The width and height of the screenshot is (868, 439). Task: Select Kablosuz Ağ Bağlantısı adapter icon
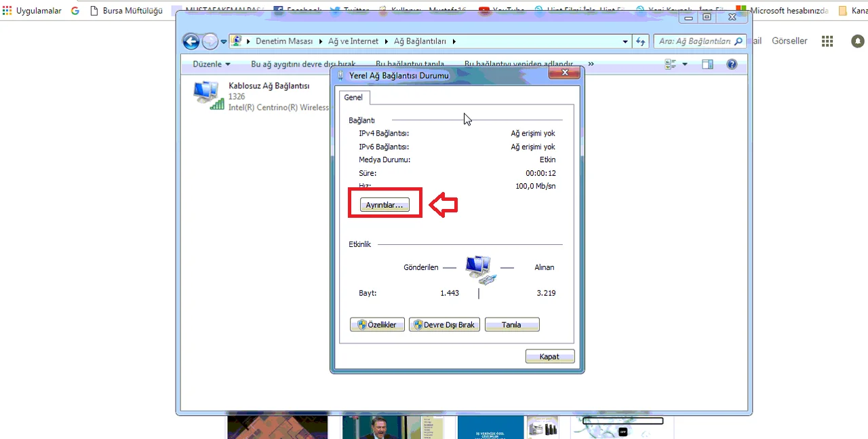207,95
